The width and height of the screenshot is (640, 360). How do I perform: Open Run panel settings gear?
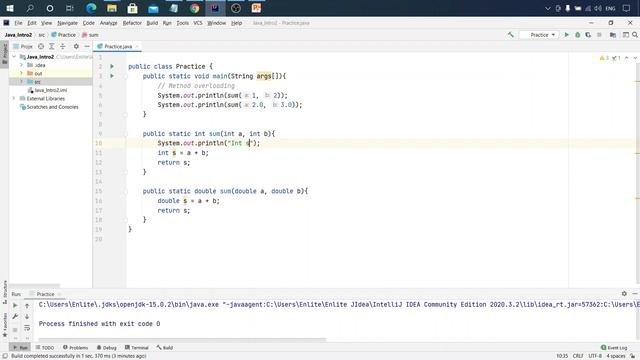click(624, 293)
